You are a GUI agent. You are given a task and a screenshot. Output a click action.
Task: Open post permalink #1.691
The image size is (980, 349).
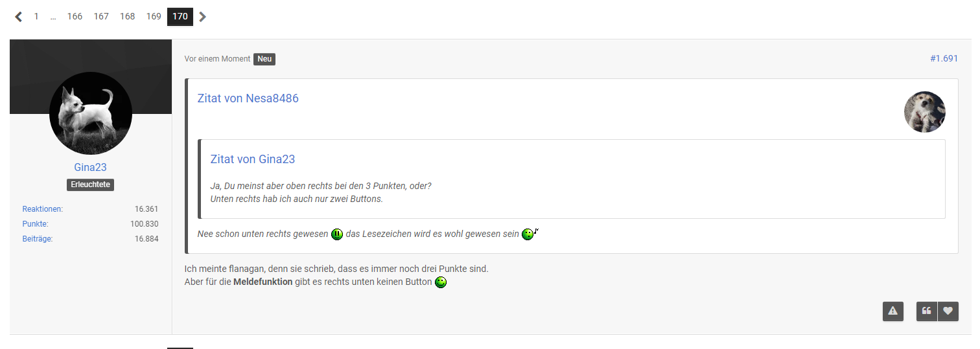[x=944, y=58]
